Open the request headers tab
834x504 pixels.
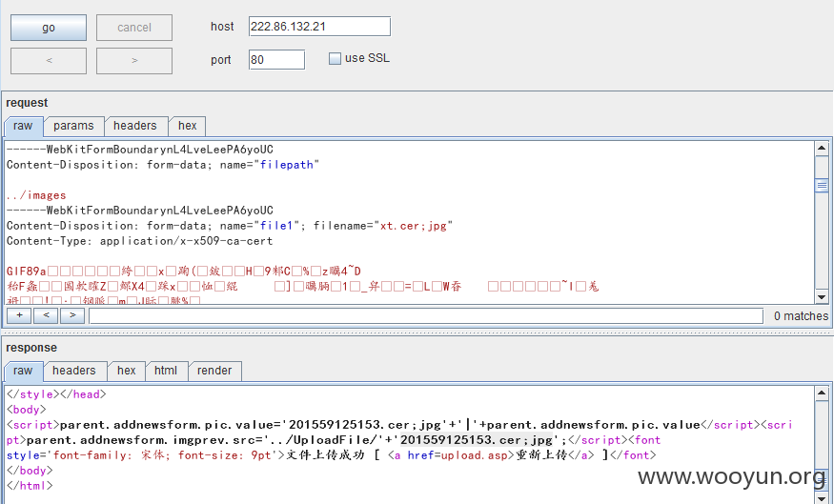click(135, 126)
